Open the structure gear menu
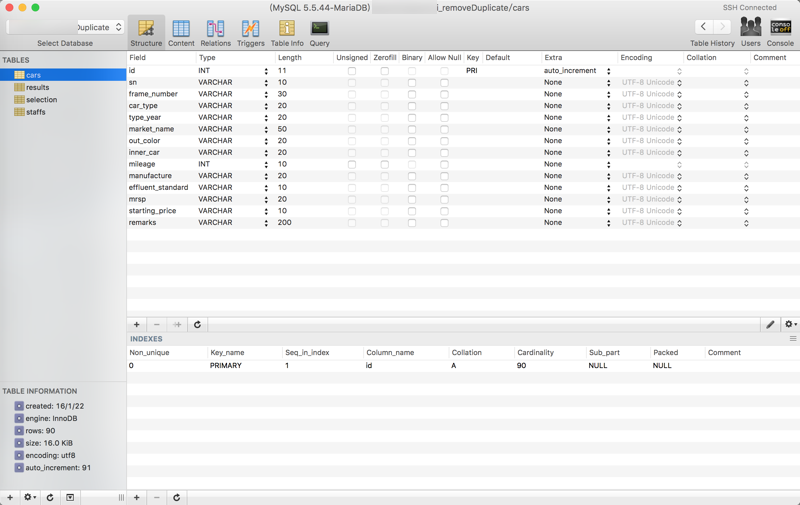This screenshot has width=800, height=505. [x=790, y=324]
